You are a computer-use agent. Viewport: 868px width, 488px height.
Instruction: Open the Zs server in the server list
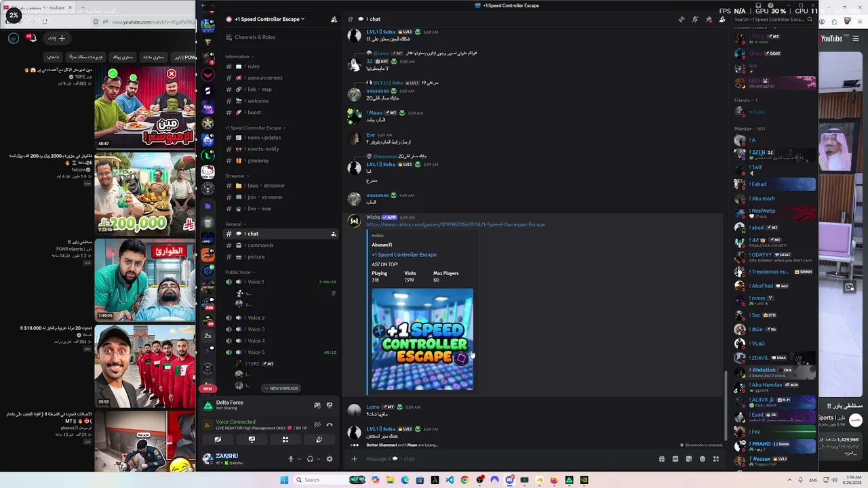pyautogui.click(x=208, y=336)
